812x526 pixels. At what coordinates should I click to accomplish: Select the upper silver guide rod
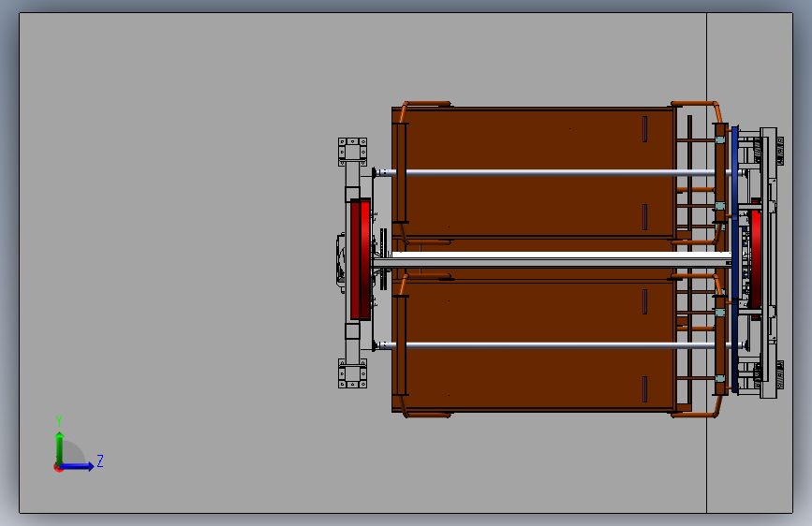(x=559, y=172)
